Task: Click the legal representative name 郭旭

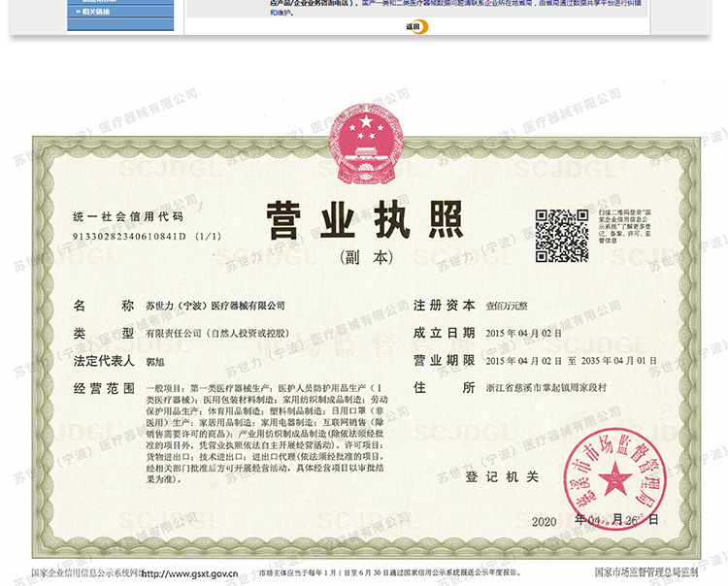Action: point(153,361)
